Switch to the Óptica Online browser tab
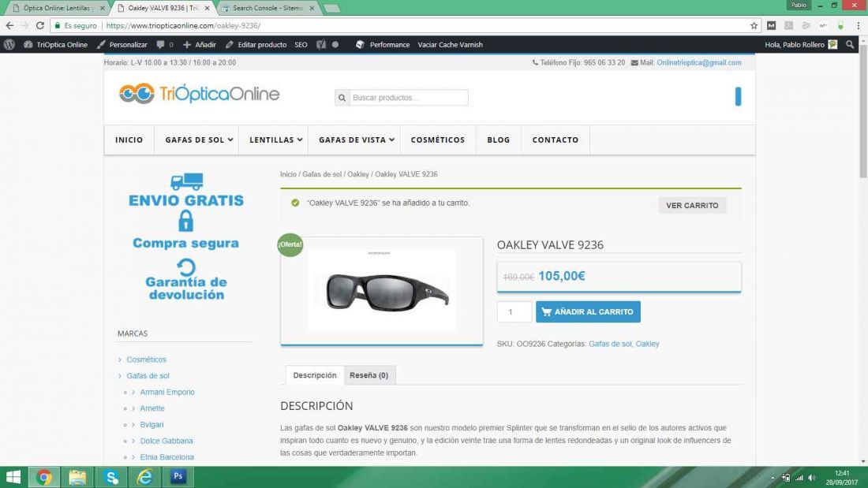Screen dimensions: 868x488 coord(55,9)
